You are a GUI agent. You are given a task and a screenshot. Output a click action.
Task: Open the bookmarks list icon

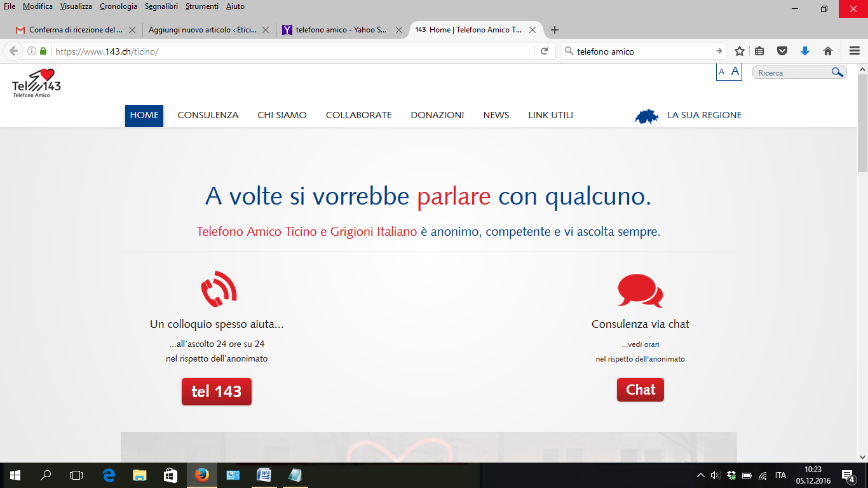[x=759, y=51]
